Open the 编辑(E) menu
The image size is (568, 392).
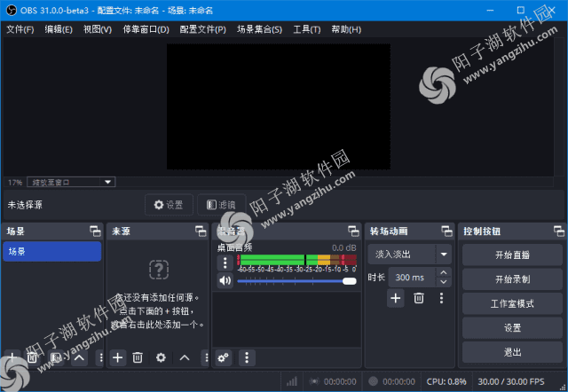(59, 29)
